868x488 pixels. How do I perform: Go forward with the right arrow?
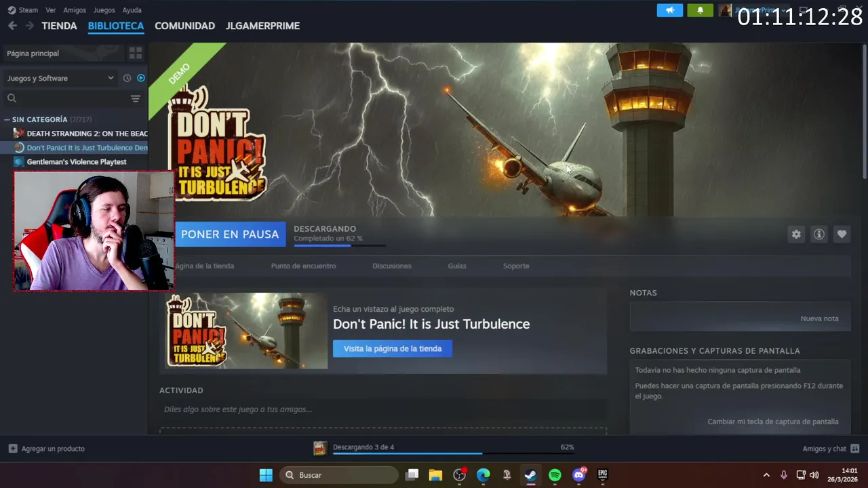point(29,26)
